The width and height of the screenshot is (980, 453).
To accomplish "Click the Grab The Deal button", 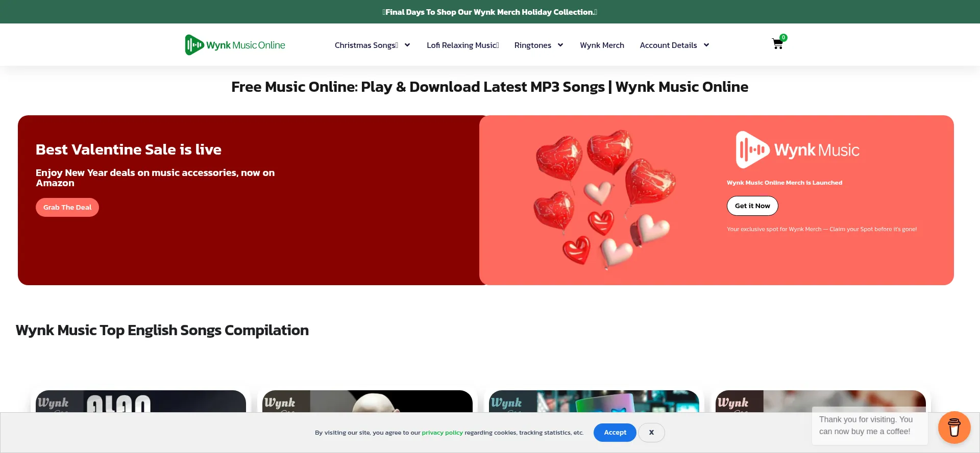I will [67, 207].
